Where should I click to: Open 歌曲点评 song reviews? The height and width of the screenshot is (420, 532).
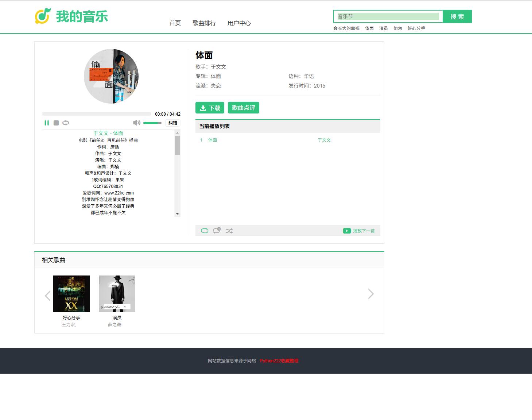click(244, 108)
